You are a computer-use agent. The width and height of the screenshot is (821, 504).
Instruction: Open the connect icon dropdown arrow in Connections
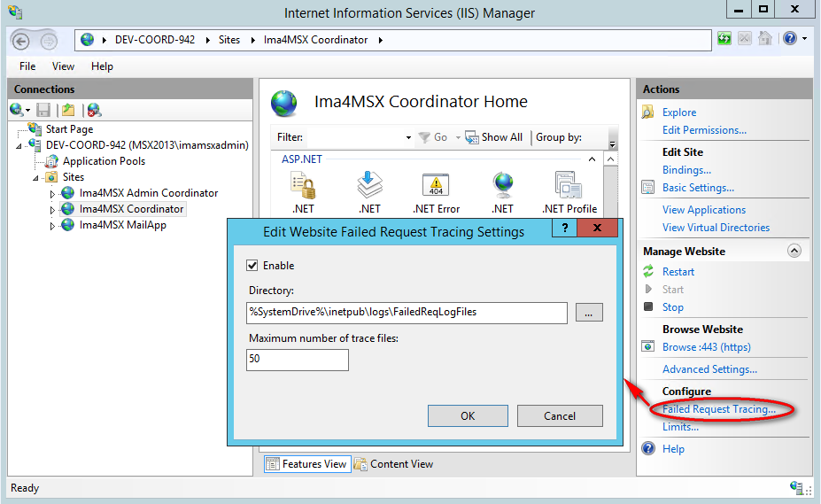[27, 110]
